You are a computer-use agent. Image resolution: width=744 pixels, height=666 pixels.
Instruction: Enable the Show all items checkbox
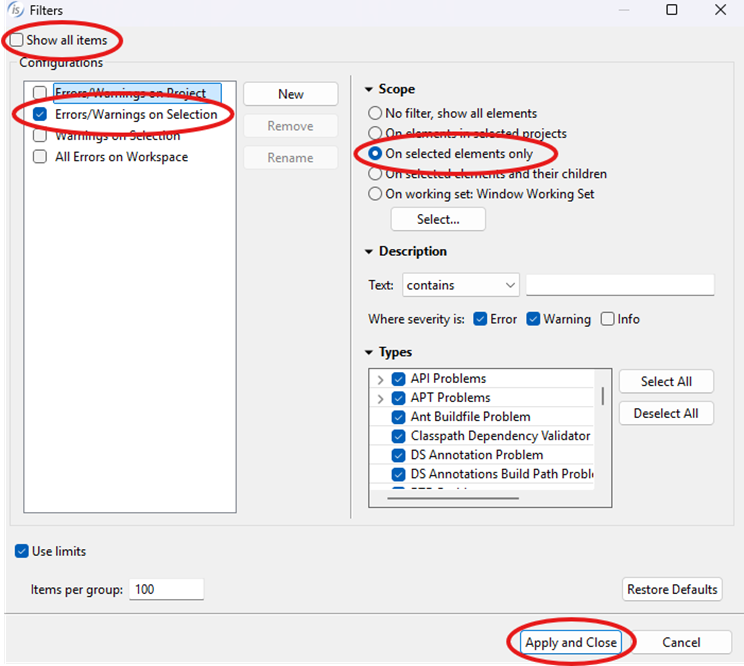pyautogui.click(x=17, y=40)
